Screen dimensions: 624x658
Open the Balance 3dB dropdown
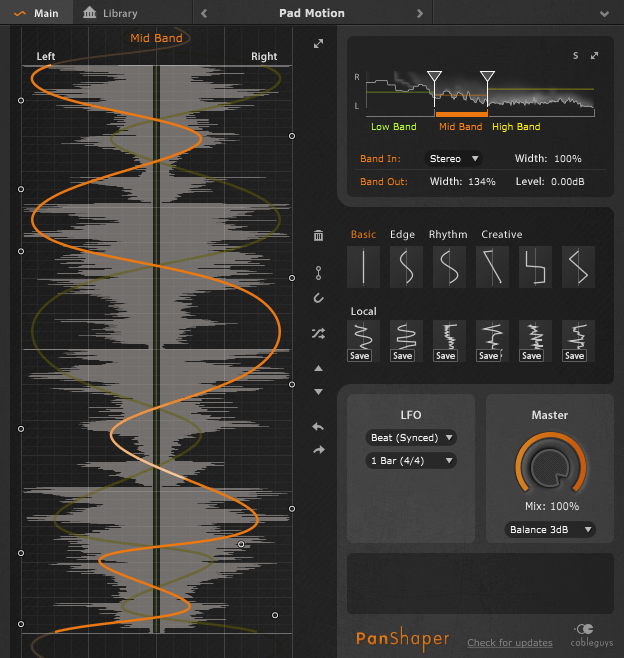click(x=550, y=530)
